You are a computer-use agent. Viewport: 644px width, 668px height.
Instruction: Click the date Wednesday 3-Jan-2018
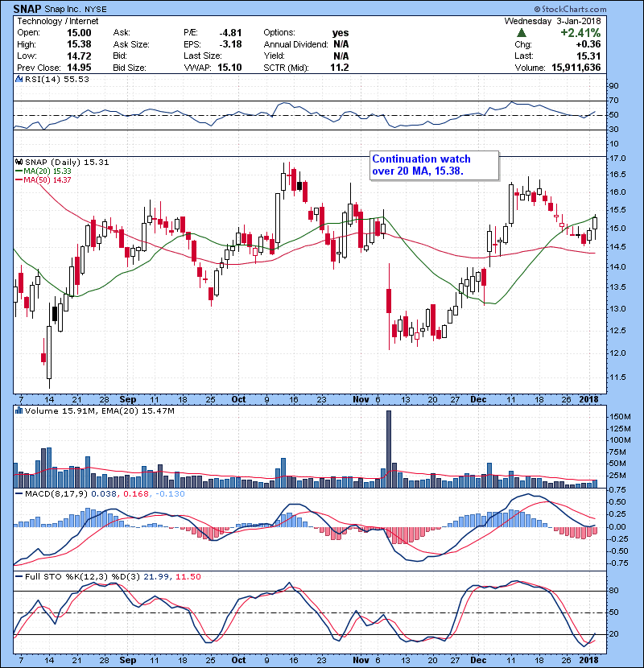[x=552, y=21]
